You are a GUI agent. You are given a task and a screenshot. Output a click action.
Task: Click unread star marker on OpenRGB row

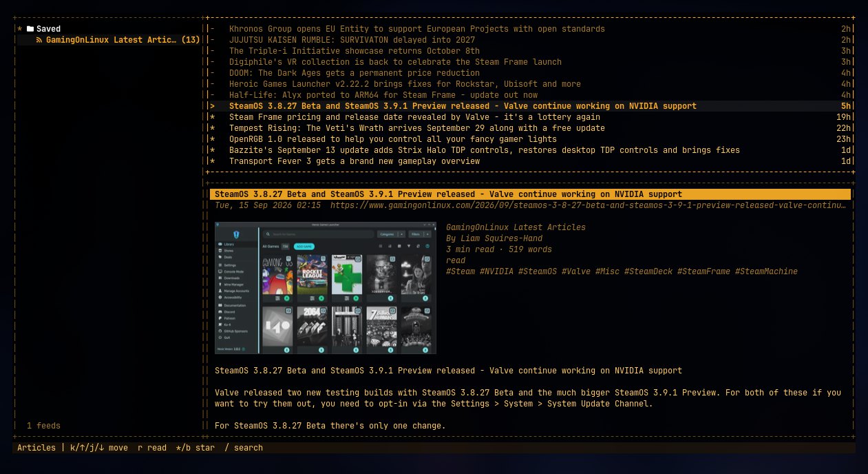coord(213,139)
